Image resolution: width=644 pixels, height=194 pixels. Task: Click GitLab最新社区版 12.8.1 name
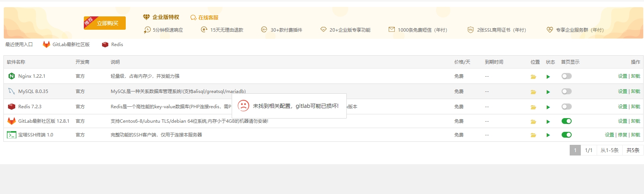[x=44, y=121]
